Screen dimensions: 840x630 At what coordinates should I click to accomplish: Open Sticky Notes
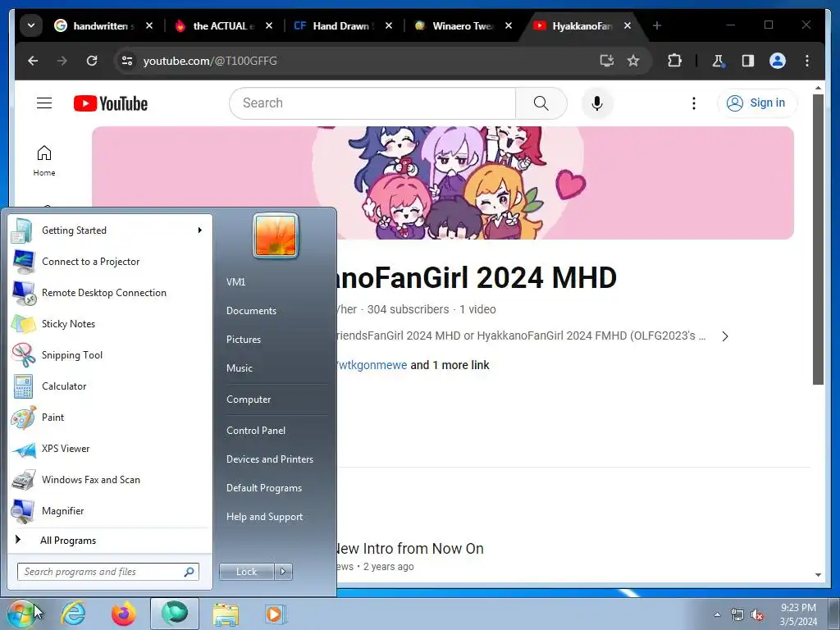click(109, 323)
